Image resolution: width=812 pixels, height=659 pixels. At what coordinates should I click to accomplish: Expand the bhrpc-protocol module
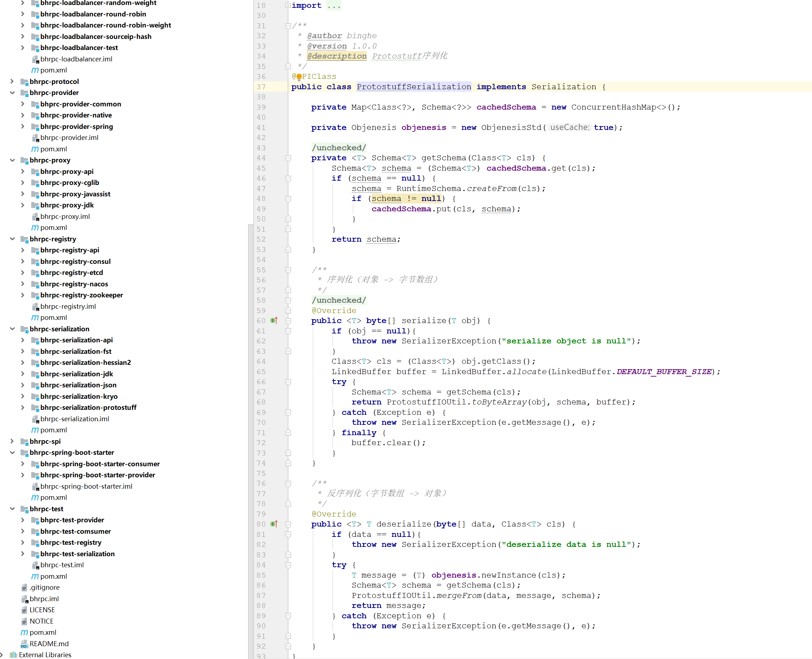point(12,82)
